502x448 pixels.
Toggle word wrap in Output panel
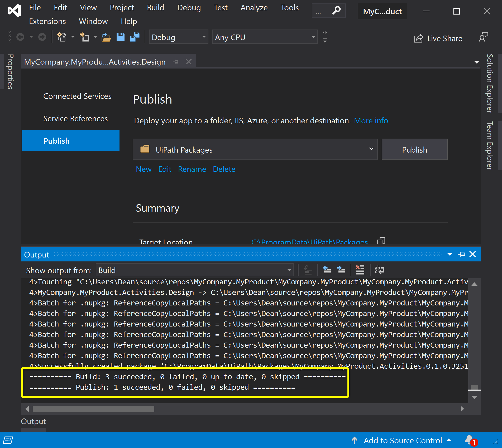click(379, 270)
